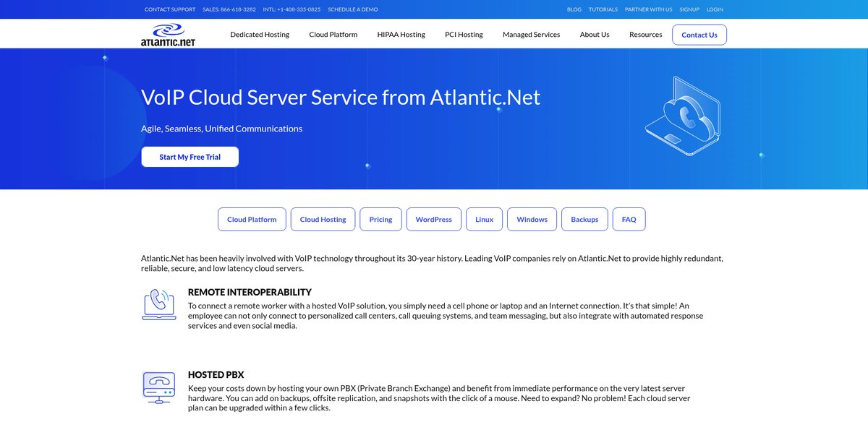Screen dimensions: 868x448
Task: Open the Cloud Platform nav menu
Action: (x=333, y=35)
